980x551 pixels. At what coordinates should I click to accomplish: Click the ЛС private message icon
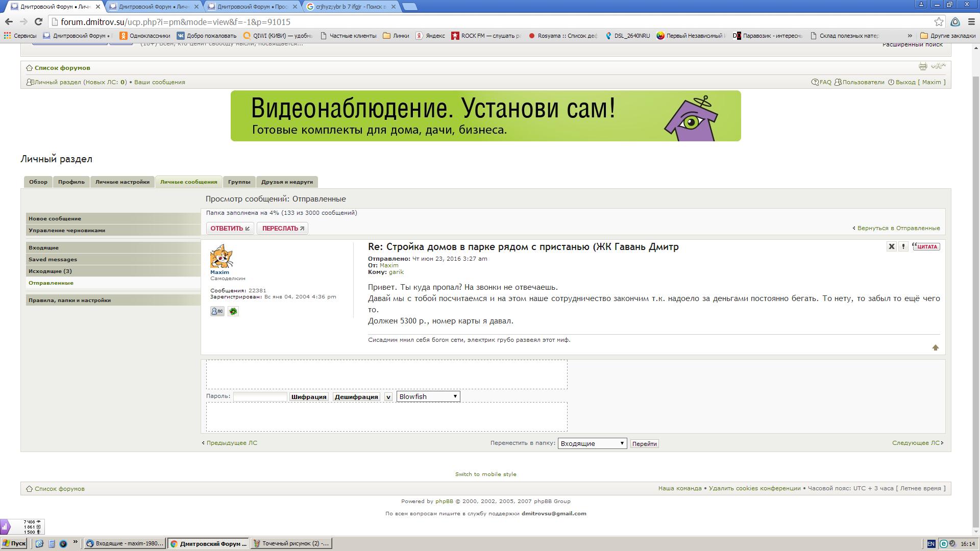[217, 311]
